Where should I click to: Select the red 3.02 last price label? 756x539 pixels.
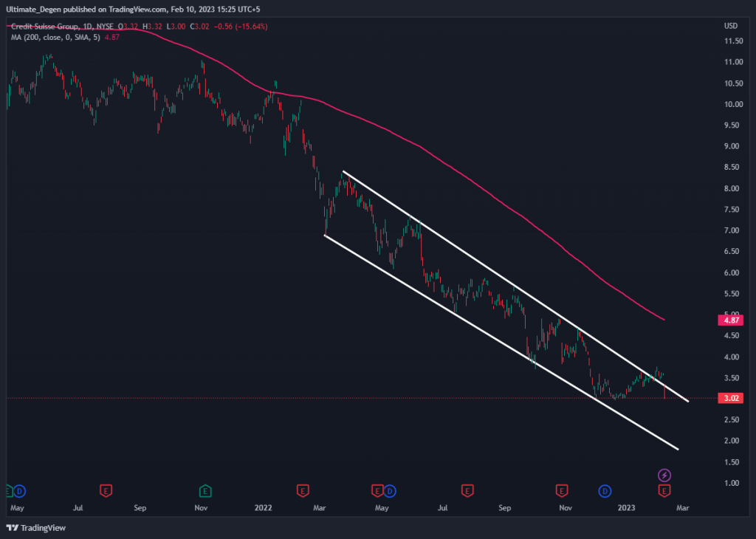pyautogui.click(x=731, y=398)
